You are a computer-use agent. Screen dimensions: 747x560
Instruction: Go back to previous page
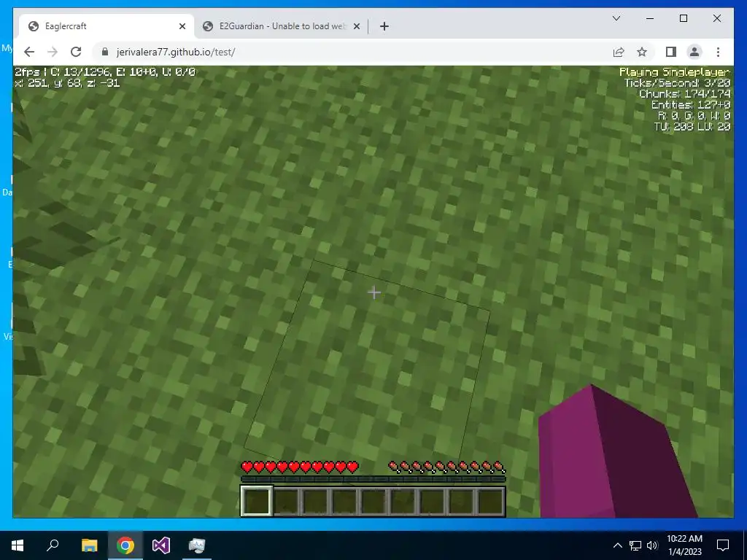click(x=29, y=52)
